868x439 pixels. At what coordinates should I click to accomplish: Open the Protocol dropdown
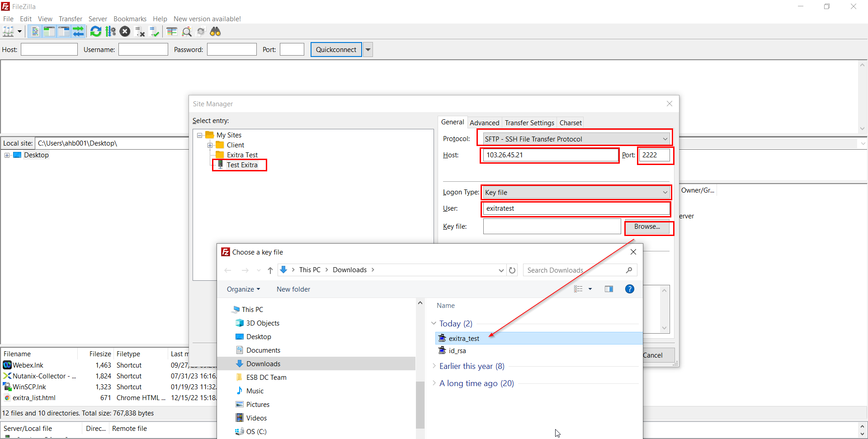pos(665,139)
